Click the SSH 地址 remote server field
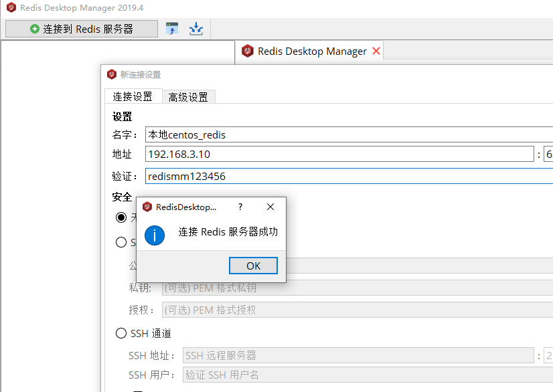Screen dimensions: 553x392 pyautogui.click(x=358, y=355)
